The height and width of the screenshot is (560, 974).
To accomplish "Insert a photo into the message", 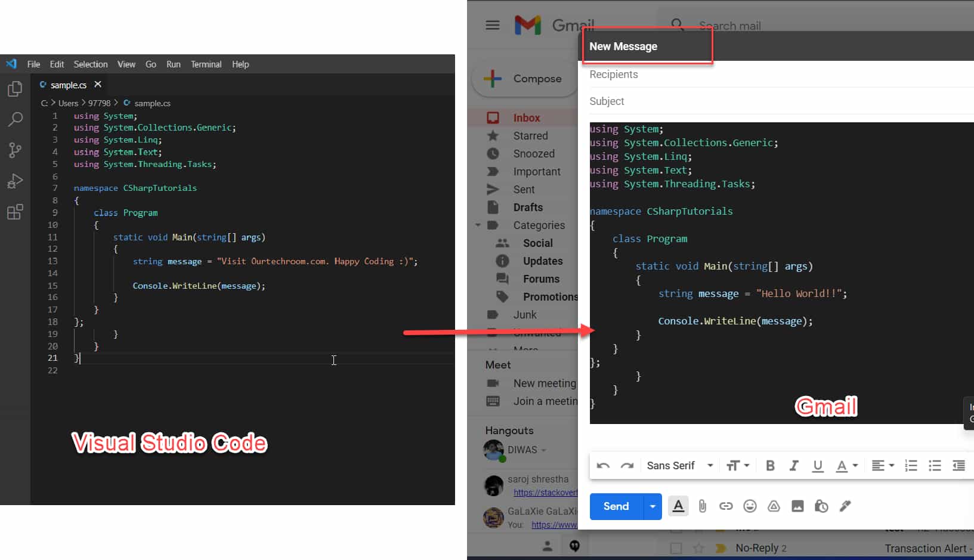I will 797,506.
